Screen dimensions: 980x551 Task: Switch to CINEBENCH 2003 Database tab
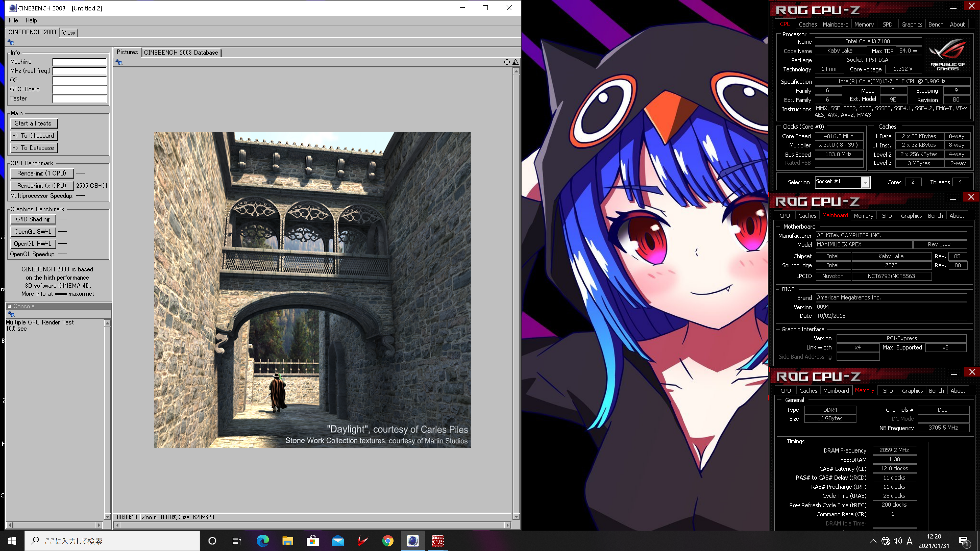[x=181, y=53]
